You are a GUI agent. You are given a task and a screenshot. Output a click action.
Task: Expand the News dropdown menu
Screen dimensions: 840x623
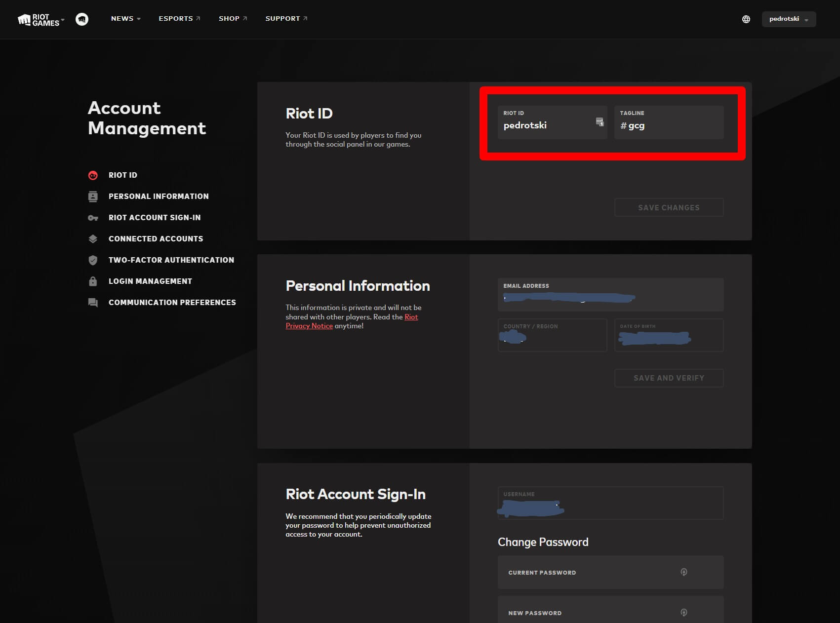tap(125, 19)
